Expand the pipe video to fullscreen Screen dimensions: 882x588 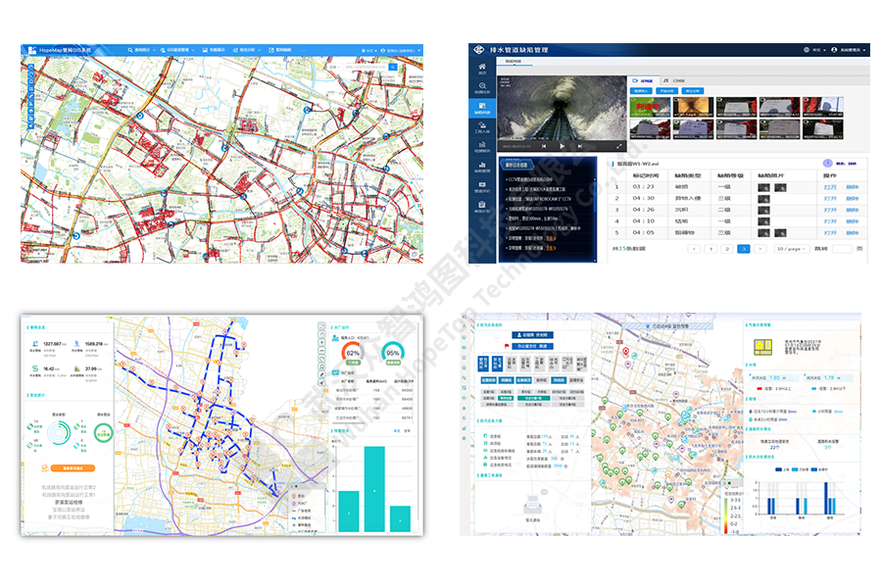coord(618,146)
